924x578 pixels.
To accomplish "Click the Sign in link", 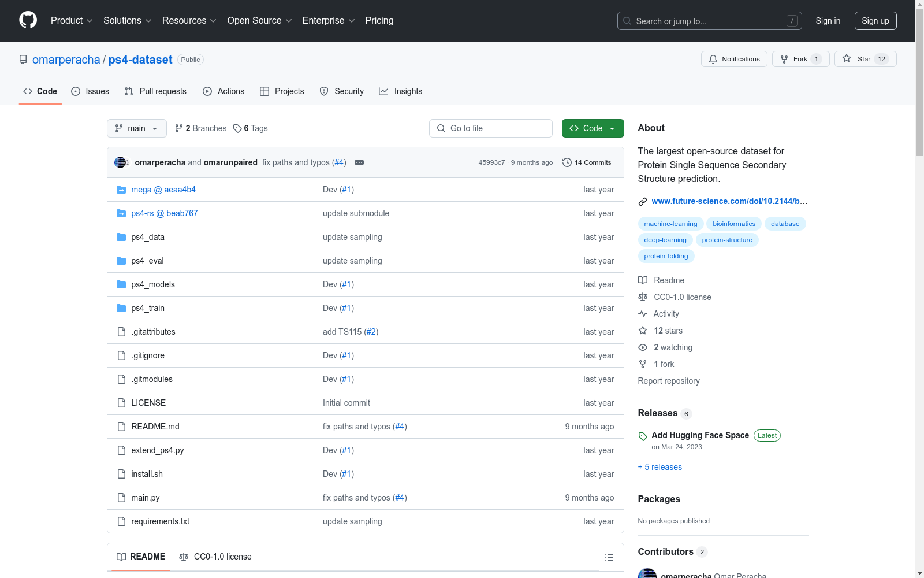I will (828, 21).
